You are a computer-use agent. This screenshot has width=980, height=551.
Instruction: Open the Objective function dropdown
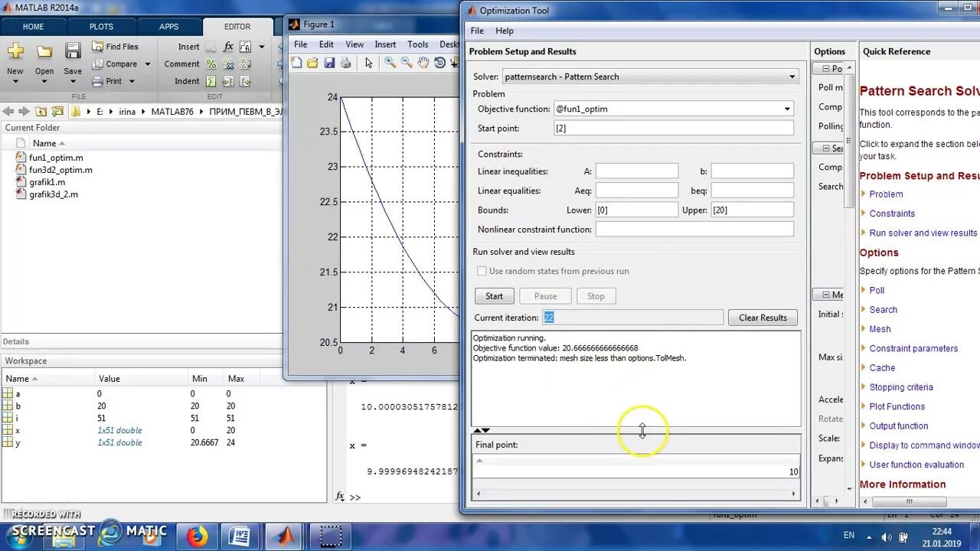coord(786,109)
